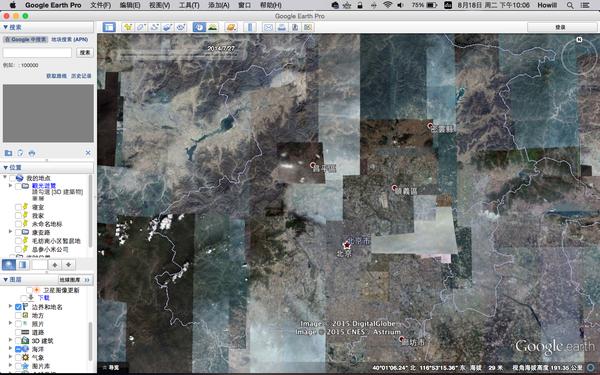The height and width of the screenshot is (375, 600).
Task: Click split panel icon in places toolbar
Action: pyautogui.click(x=23, y=264)
